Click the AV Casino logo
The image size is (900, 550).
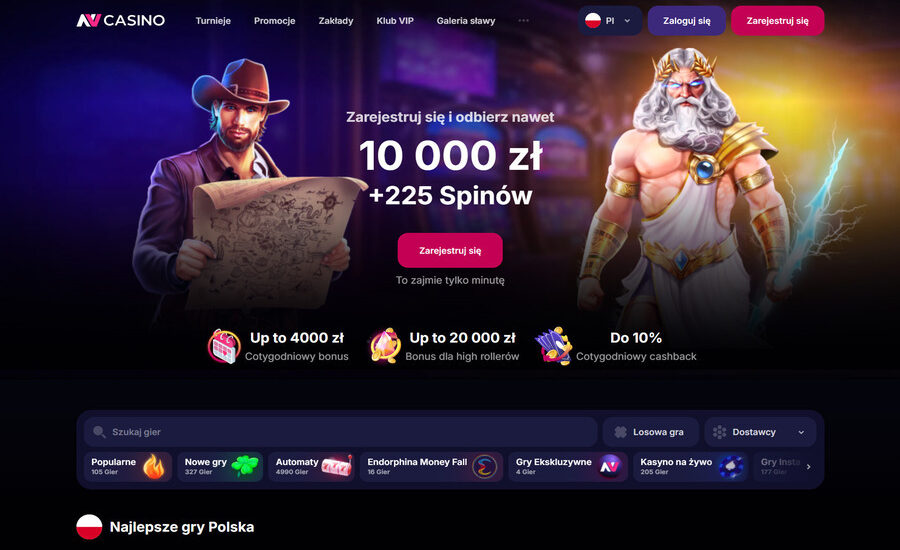(x=121, y=21)
